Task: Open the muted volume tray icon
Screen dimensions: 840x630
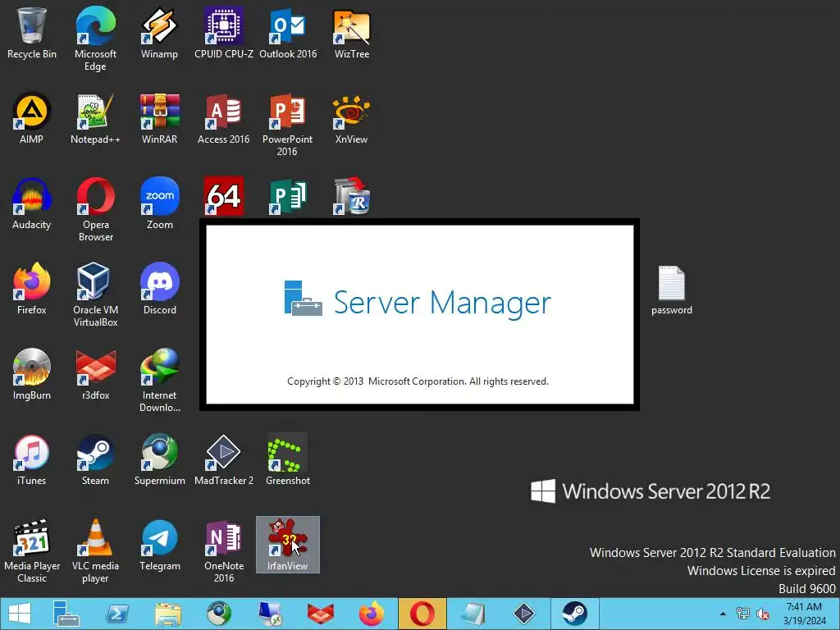Action: [x=762, y=614]
